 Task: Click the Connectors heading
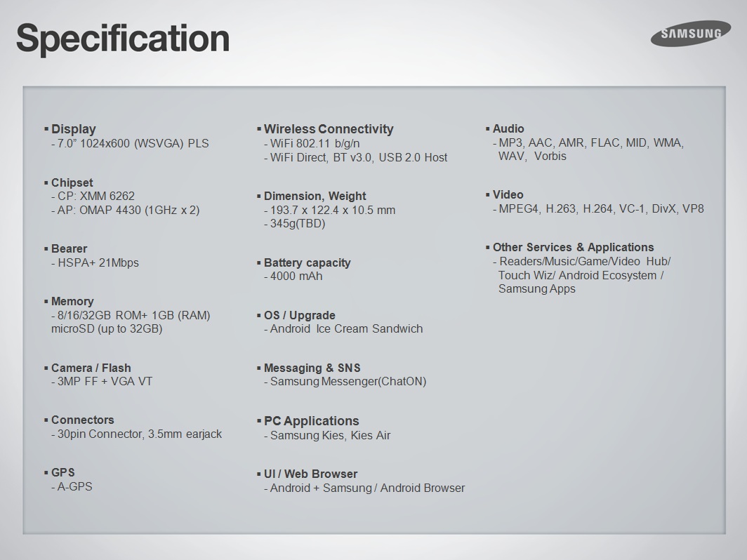pos(82,420)
